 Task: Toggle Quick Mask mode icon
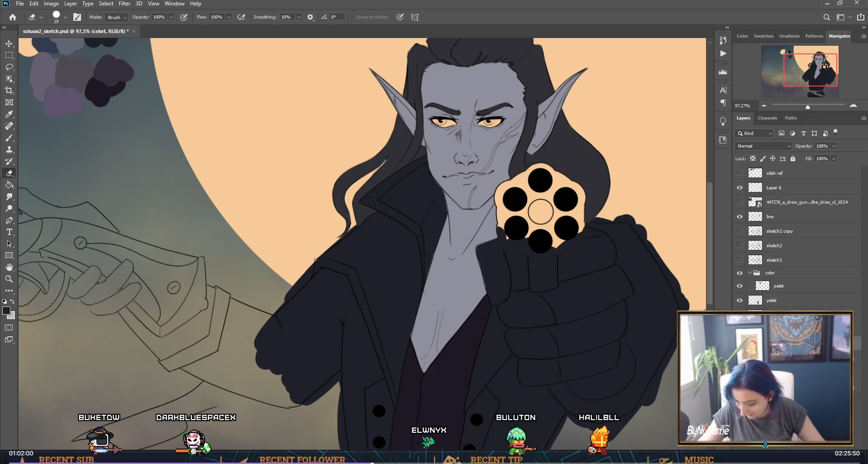tap(9, 327)
